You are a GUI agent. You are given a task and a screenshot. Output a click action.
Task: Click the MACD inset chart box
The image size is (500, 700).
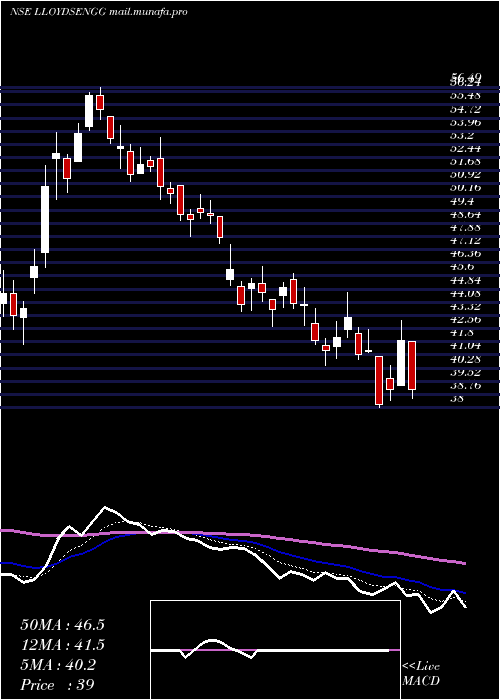pyautogui.click(x=275, y=650)
